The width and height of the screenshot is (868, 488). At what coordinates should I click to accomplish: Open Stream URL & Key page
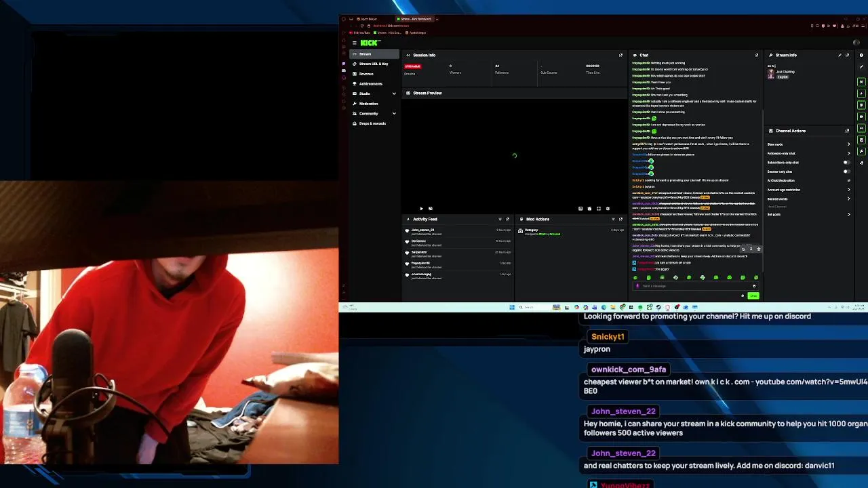(x=373, y=64)
